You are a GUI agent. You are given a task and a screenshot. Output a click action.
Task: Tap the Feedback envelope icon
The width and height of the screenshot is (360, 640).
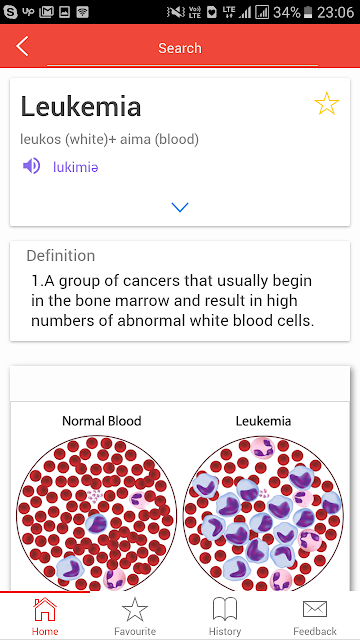(315, 609)
